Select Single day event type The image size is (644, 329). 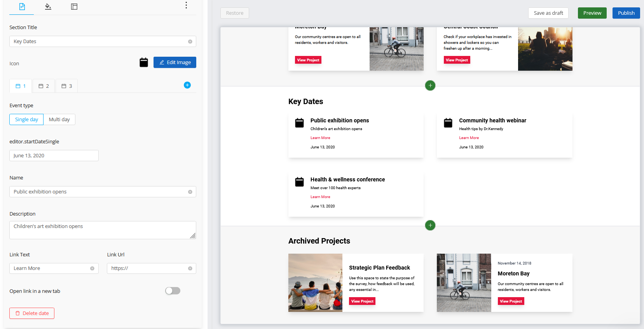click(26, 120)
